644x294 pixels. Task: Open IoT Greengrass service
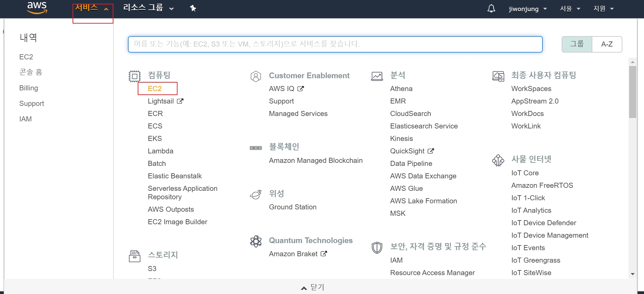(536, 260)
